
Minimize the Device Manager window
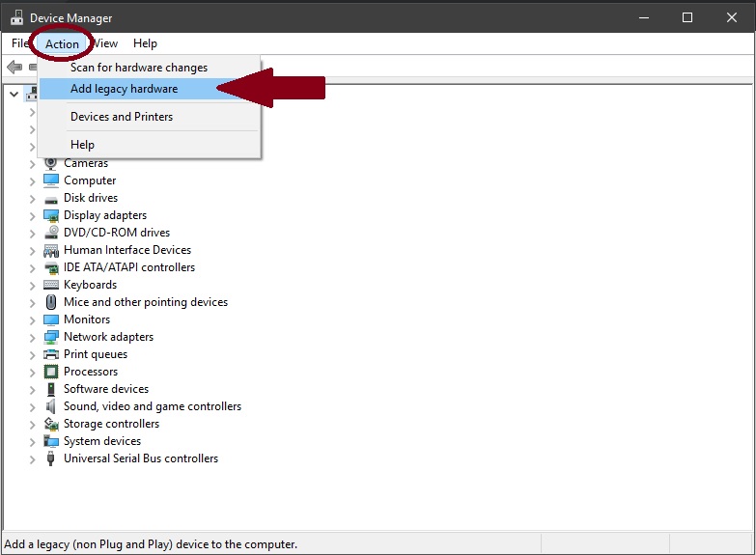pyautogui.click(x=644, y=17)
